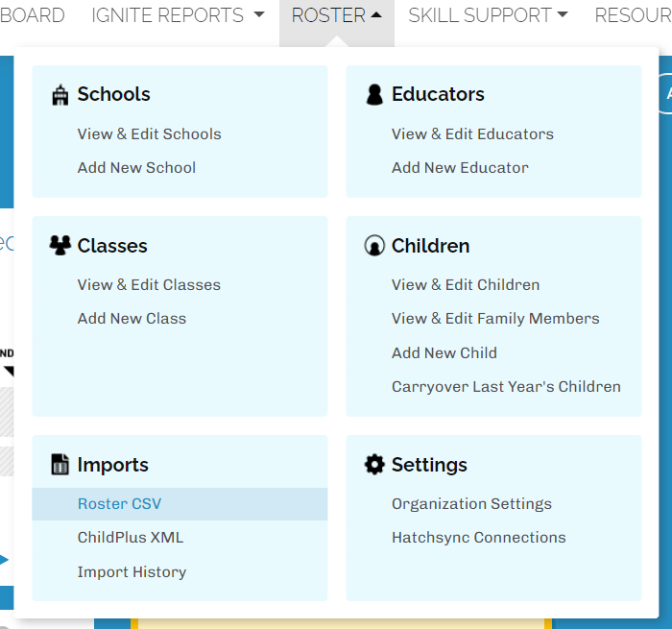Select Add New Educator
Screen dimensions: 672x629
460,168
